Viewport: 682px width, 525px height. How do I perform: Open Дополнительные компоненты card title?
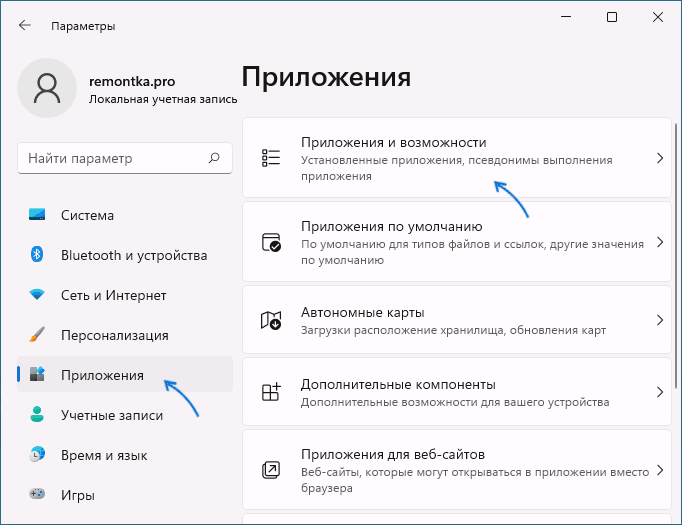[x=398, y=385]
